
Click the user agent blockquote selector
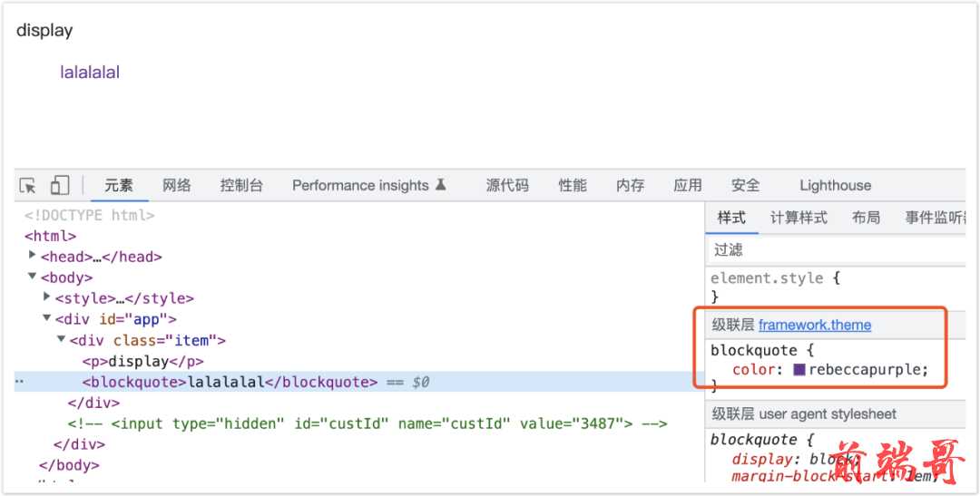coord(754,440)
